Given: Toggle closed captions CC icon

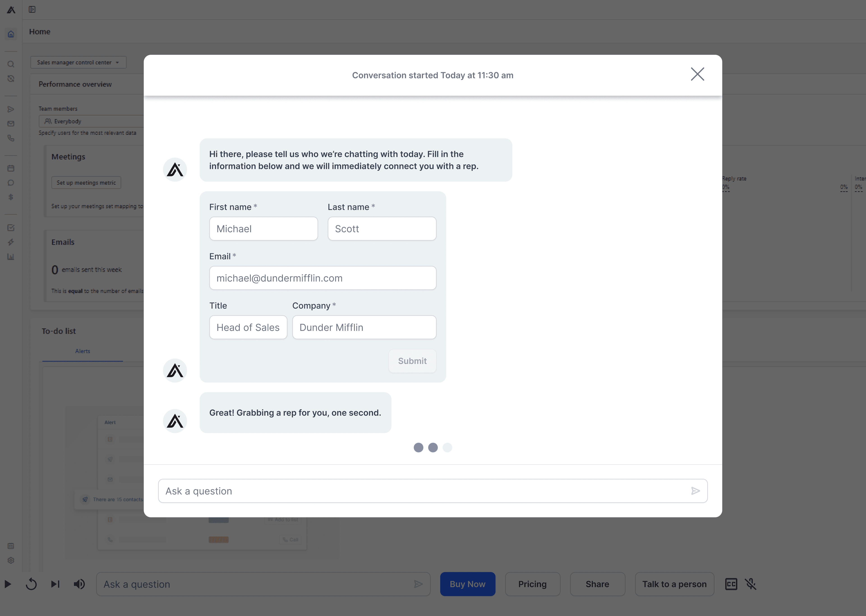Looking at the screenshot, I should pyautogui.click(x=731, y=584).
